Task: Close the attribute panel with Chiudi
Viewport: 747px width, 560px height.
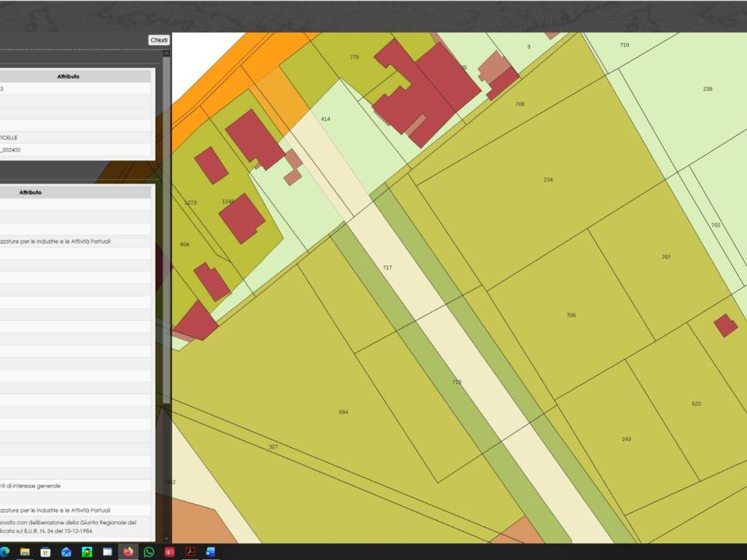Action: [x=159, y=40]
